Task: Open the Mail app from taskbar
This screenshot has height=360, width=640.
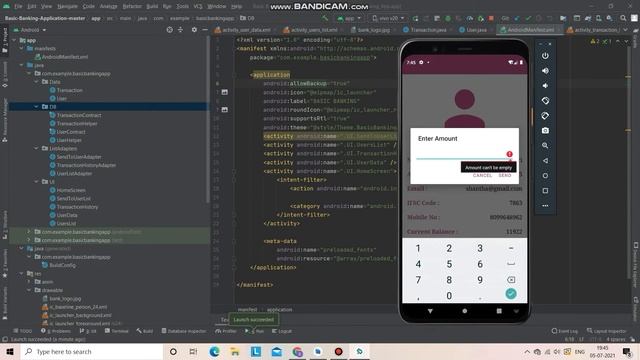Action: click(277, 351)
